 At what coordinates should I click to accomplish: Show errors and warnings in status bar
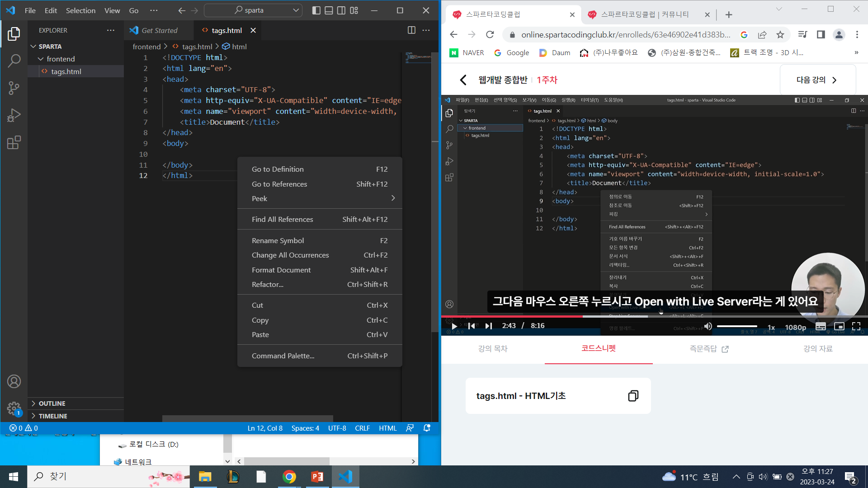point(24,428)
